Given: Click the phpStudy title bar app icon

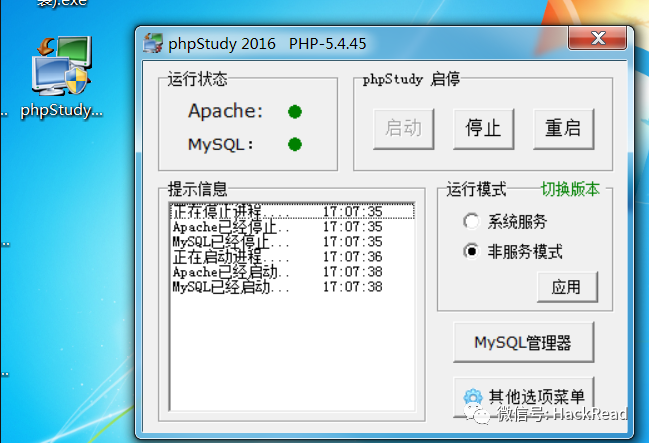Looking at the screenshot, I should coord(152,43).
